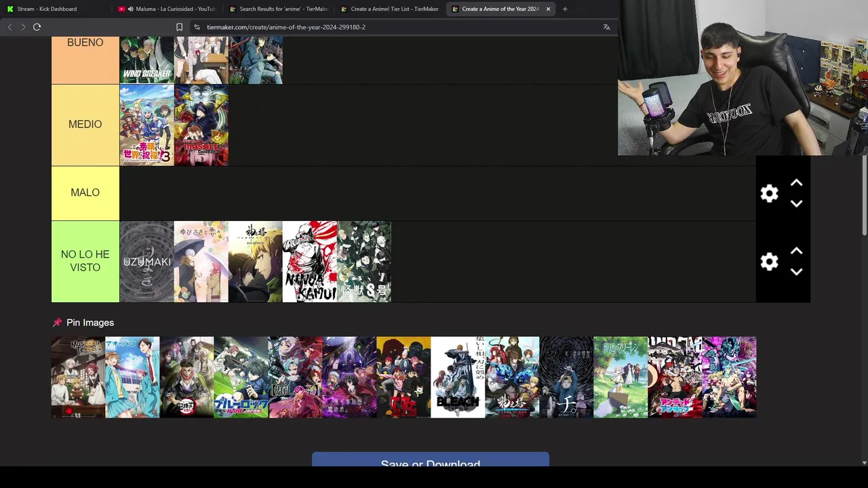Pick the Demon Slayer image in Pin Images

click(186, 377)
